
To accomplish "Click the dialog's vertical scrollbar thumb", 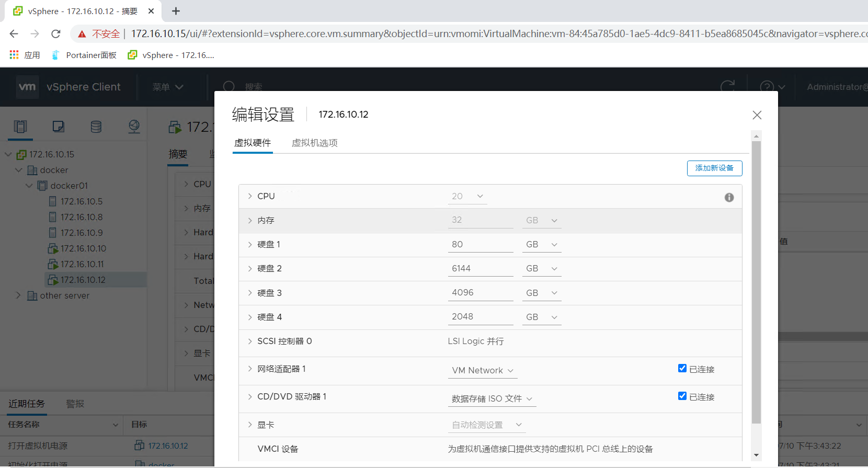I will click(756, 282).
